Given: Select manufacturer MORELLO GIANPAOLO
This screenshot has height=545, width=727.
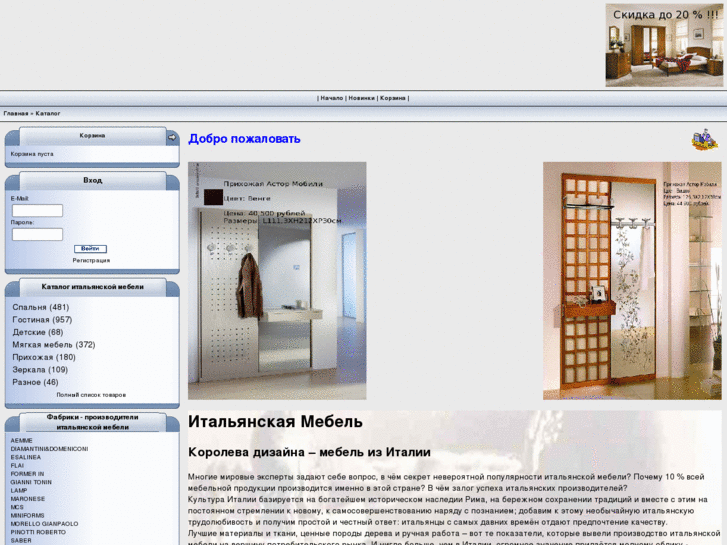Looking at the screenshot, I should point(45,524).
